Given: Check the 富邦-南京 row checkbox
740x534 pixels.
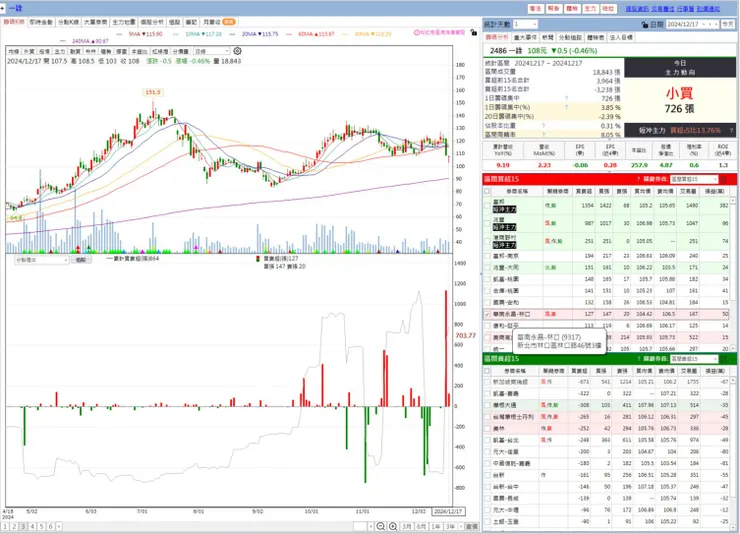Looking at the screenshot, I should (x=487, y=256).
